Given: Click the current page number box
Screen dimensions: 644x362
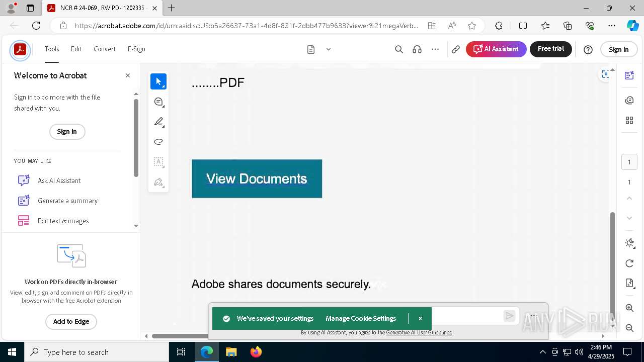Looking at the screenshot, I should (x=629, y=162).
